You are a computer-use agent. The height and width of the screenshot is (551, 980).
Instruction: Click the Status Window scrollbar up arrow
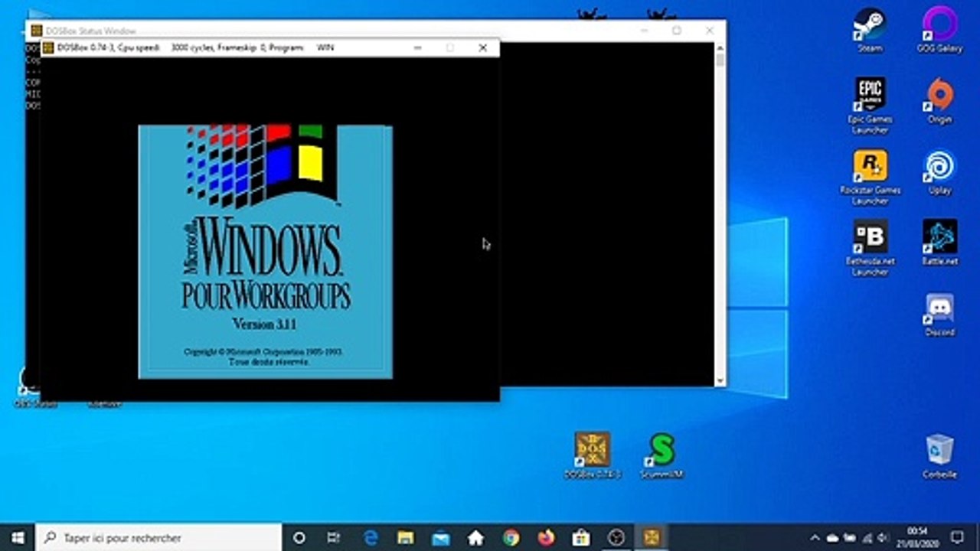[x=720, y=48]
